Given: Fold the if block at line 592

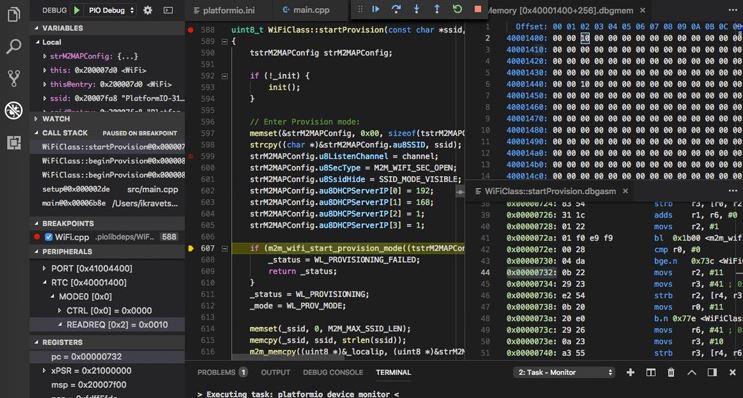Looking at the screenshot, I should point(224,76).
